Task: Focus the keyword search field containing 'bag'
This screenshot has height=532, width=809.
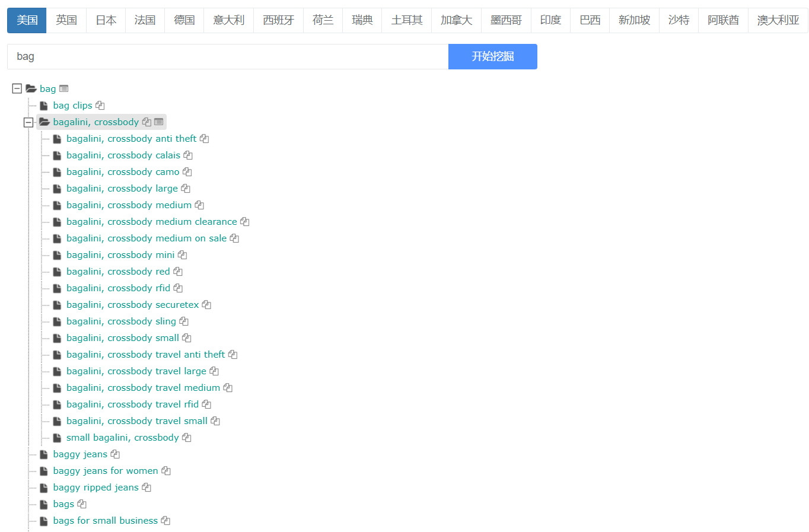Action: [228, 56]
